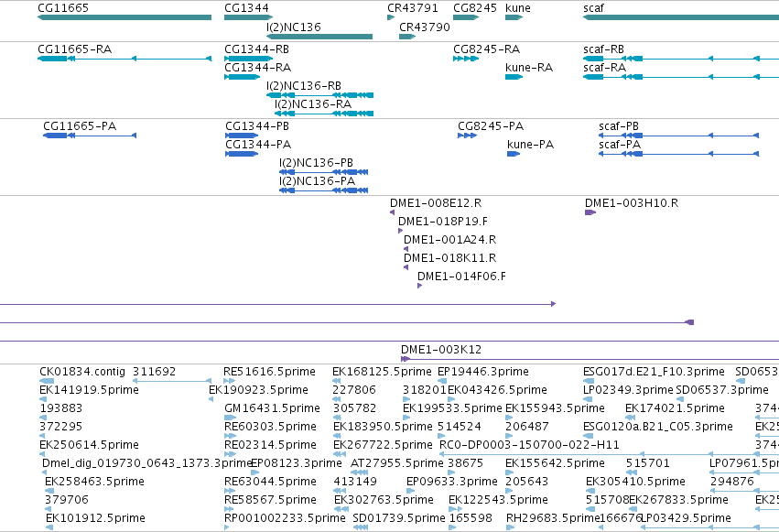Viewport: 779px width, 532px height.
Task: Select the l(2)NC136-RA transcript label
Action: (x=313, y=104)
